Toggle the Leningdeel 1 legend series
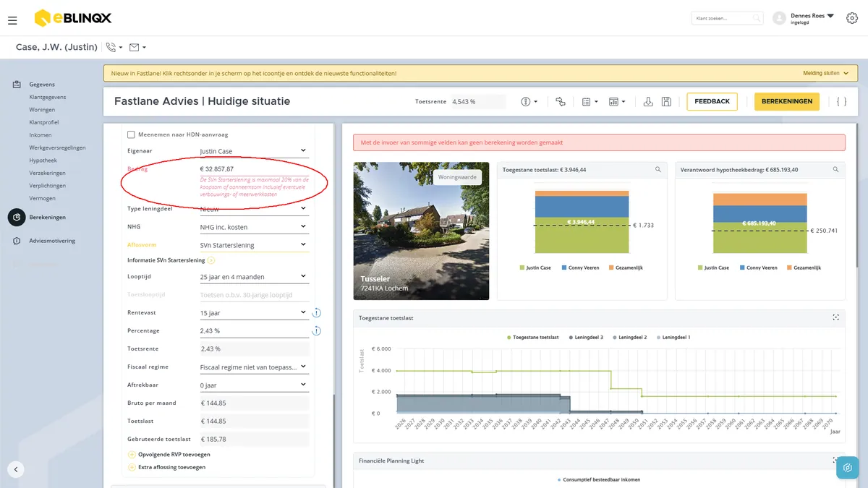Screen dimensions: 868x488 (673, 338)
